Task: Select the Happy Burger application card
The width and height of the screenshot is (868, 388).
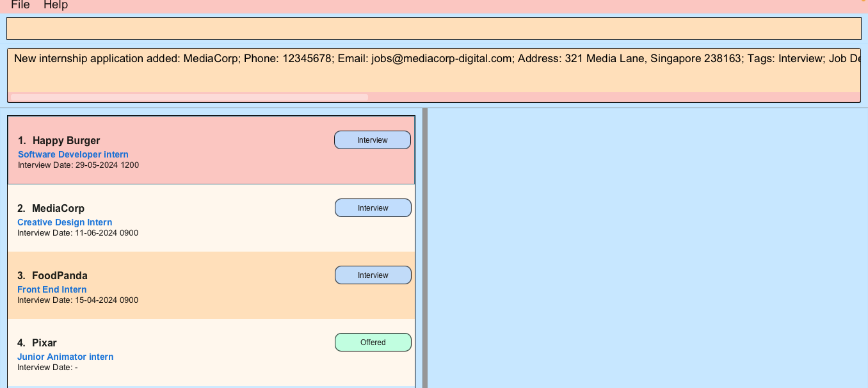Action: coord(211,150)
